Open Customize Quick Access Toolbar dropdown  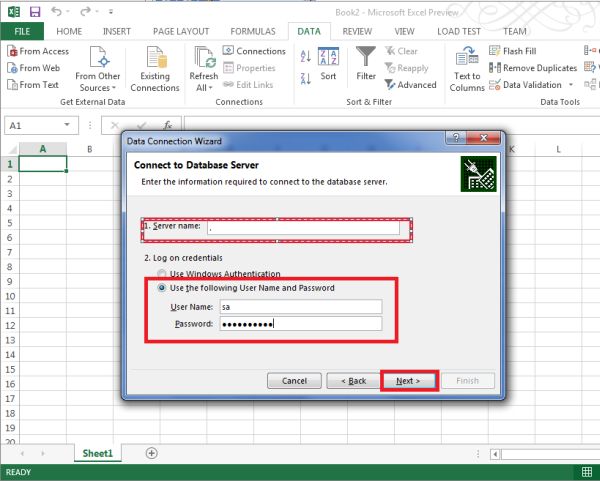click(111, 12)
